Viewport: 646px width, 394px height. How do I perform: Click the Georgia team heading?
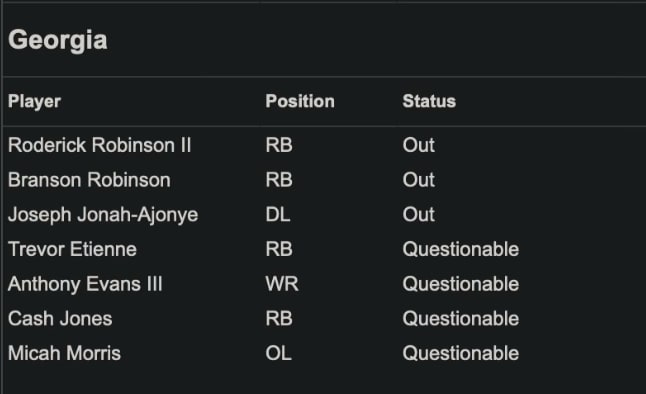point(58,41)
